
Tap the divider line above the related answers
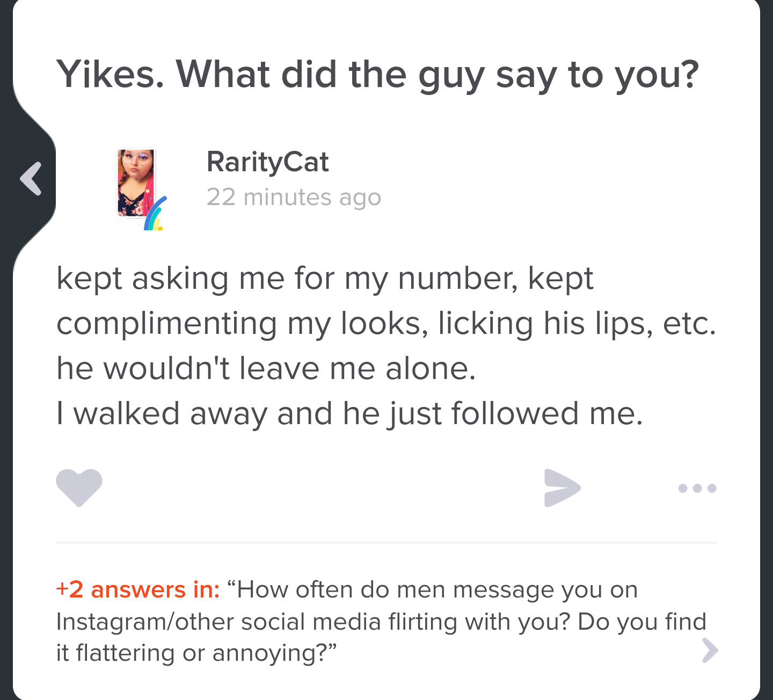click(386, 543)
